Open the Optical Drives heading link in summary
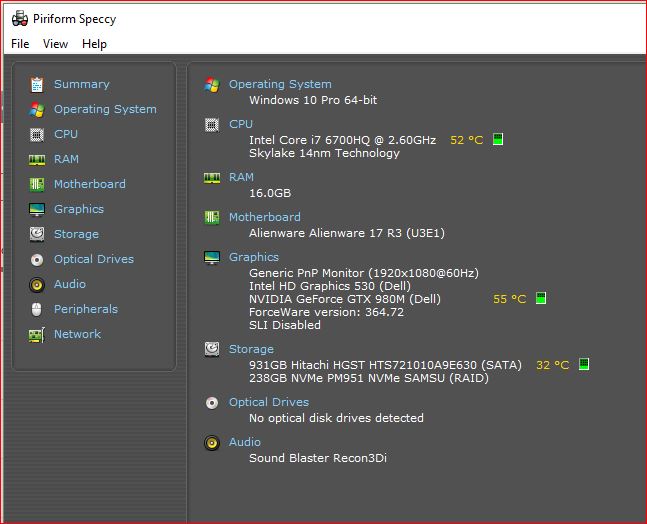This screenshot has width=647, height=524. pyautogui.click(x=269, y=402)
